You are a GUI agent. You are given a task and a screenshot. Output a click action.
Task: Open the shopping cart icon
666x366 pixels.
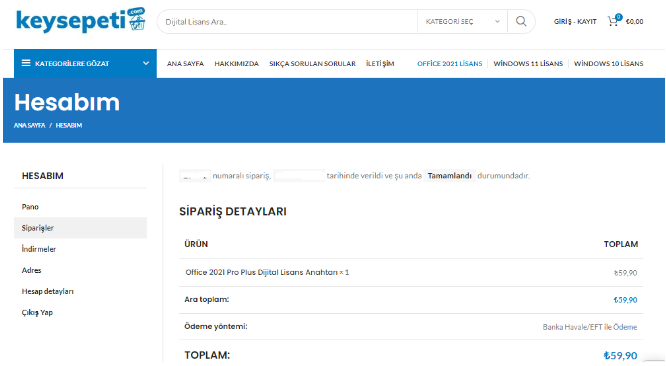click(x=614, y=20)
